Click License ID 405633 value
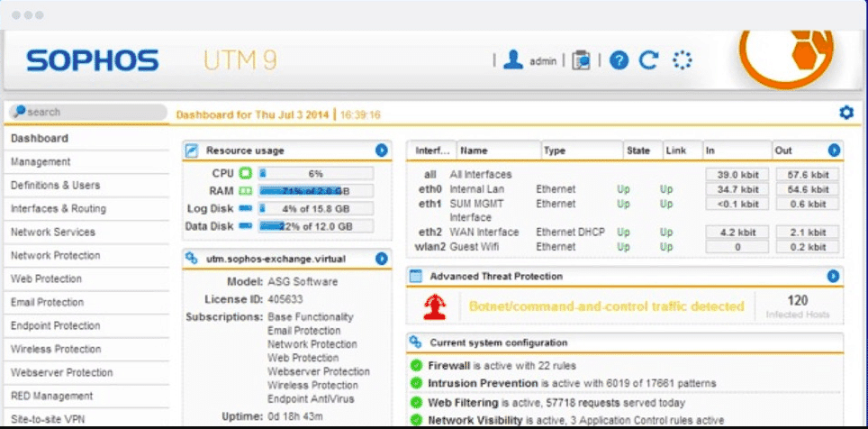This screenshot has width=868, height=429. (285, 299)
